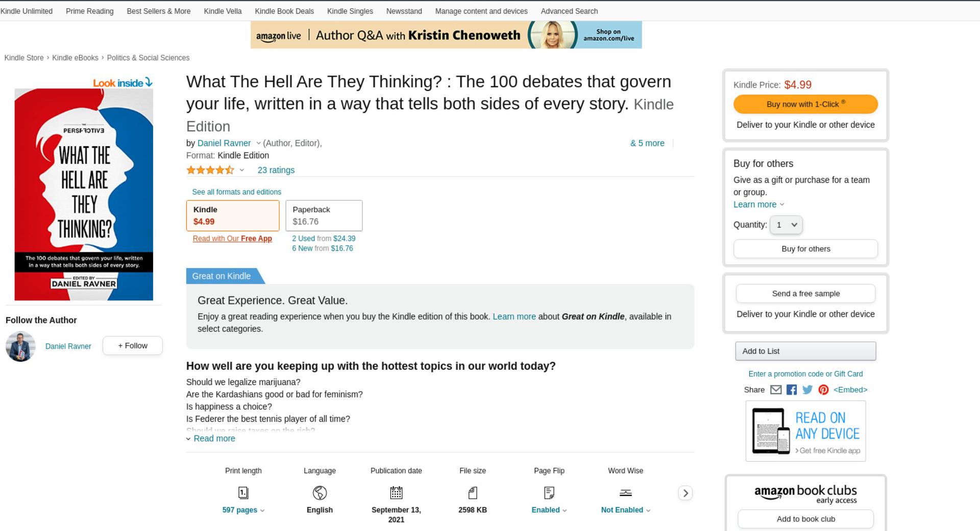
Task: Open Daniel Ravner's author photo
Action: pyautogui.click(x=20, y=346)
